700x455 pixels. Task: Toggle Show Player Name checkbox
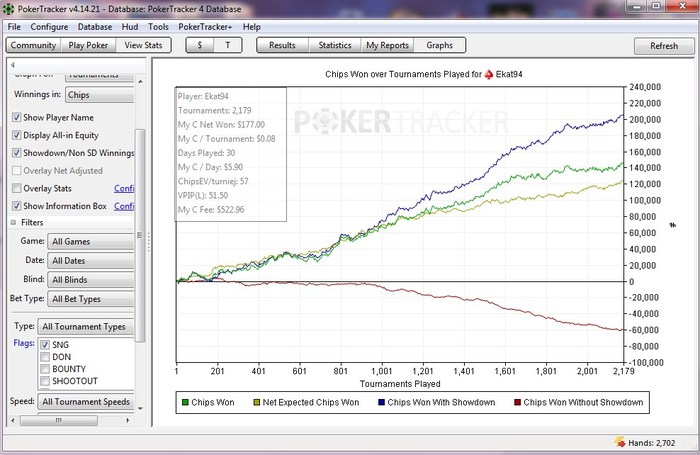click(x=17, y=117)
